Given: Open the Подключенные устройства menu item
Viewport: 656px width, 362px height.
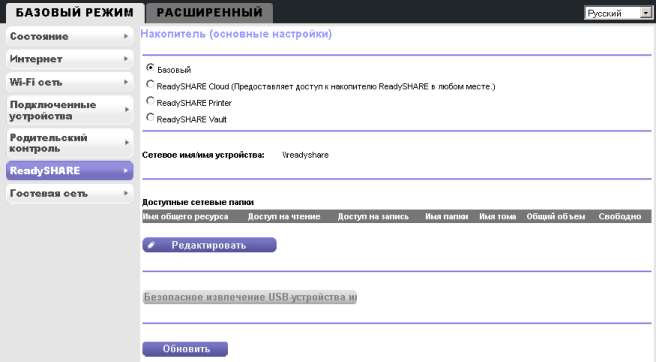Looking at the screenshot, I should pos(69,110).
